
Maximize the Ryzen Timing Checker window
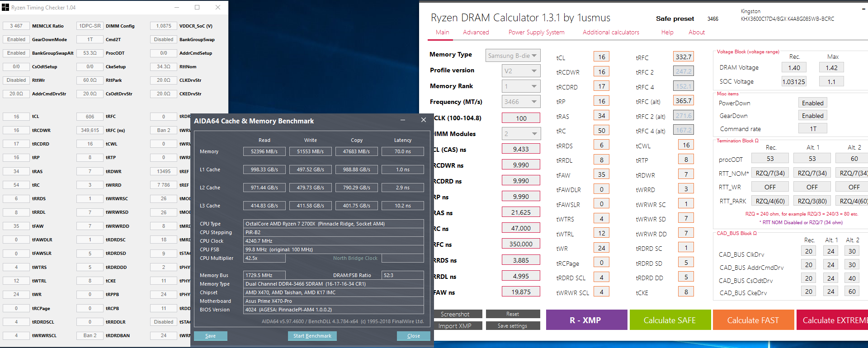(197, 7)
